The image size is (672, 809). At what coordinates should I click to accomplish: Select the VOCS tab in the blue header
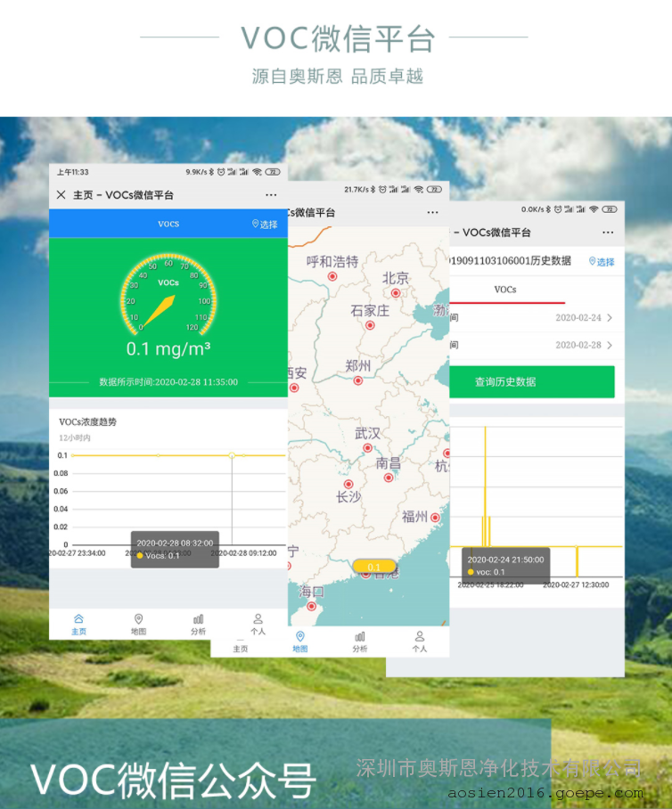pyautogui.click(x=168, y=224)
